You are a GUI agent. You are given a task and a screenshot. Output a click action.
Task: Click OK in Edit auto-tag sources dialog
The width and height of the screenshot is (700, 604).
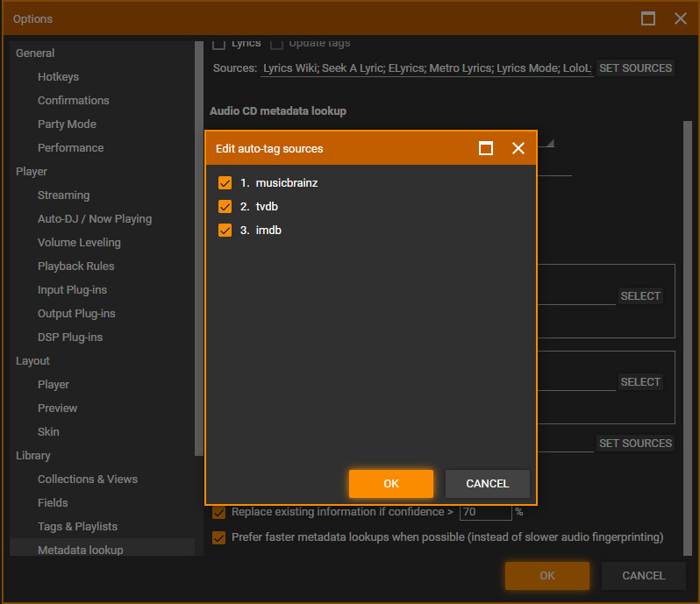click(390, 484)
